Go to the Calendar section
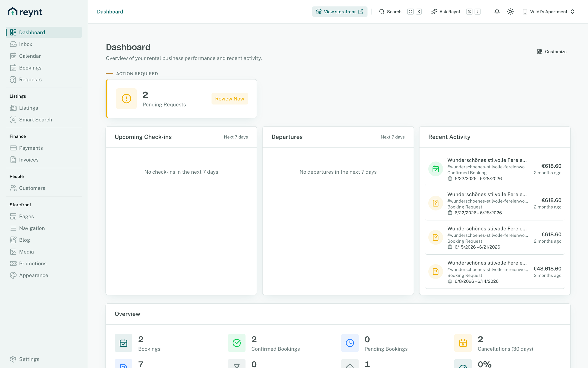This screenshot has height=368, width=588. (x=44, y=56)
